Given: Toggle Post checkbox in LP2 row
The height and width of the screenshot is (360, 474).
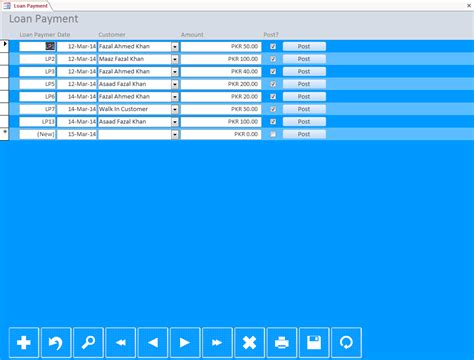Looking at the screenshot, I should point(273,59).
